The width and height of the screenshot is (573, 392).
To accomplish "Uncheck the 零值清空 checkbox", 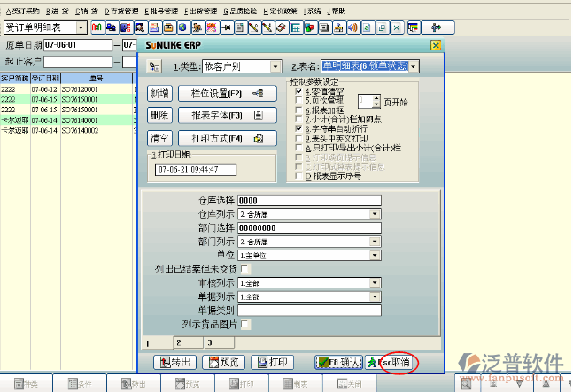I will pos(298,91).
